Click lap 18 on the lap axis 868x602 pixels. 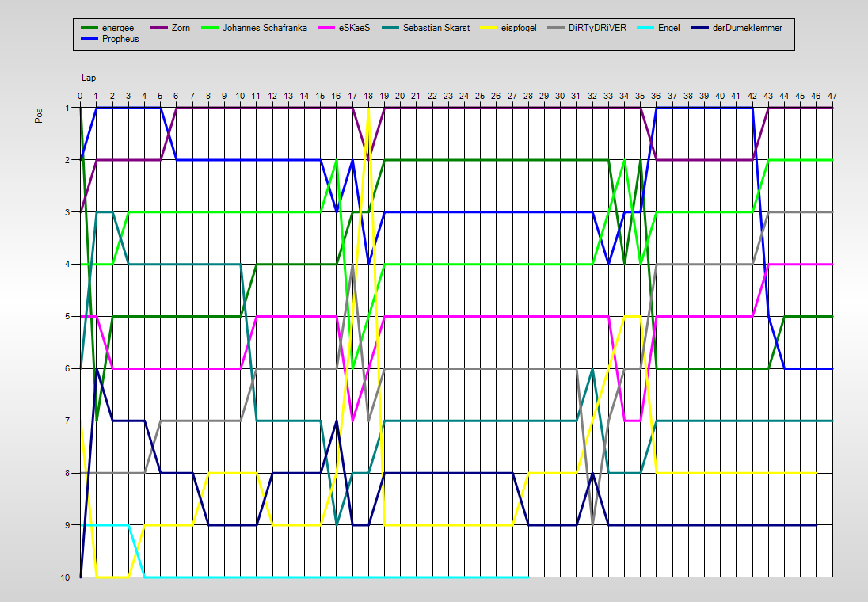(x=368, y=96)
